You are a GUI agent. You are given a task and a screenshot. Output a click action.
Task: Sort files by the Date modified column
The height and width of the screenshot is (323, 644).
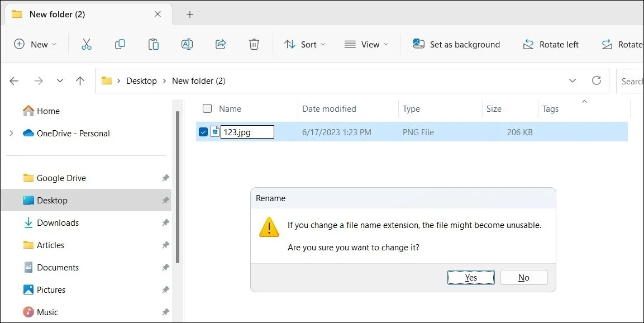[330, 108]
